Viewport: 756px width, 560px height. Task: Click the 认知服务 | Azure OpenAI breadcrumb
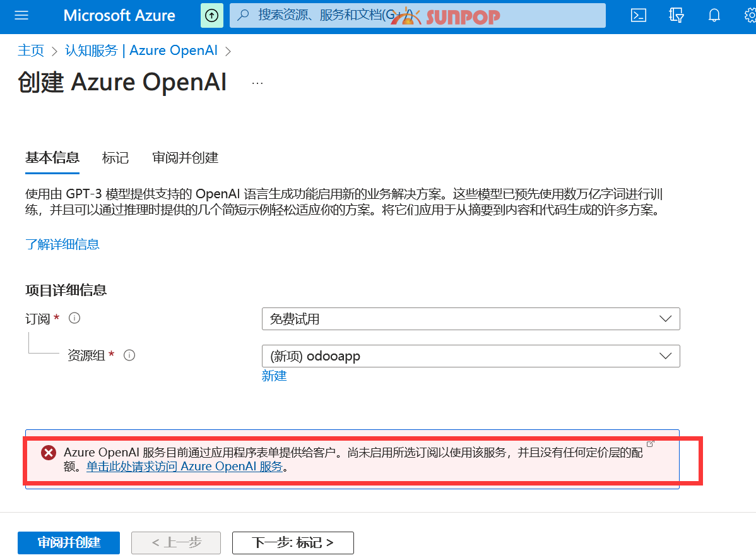pos(141,51)
